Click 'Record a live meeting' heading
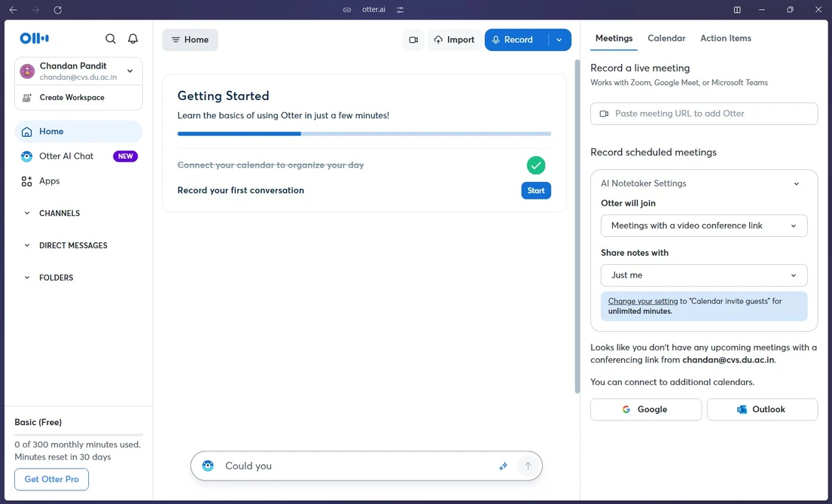 640,68
